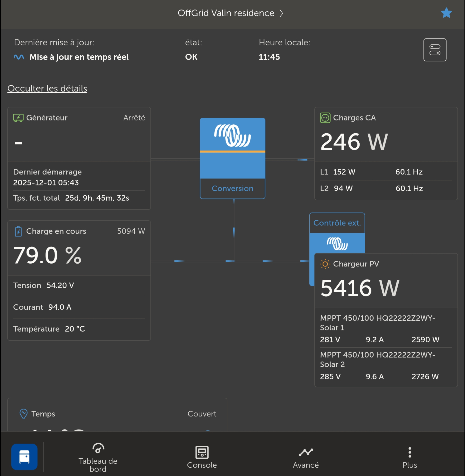Click the Charges CA outlet icon
Viewport: 465px width, 476px height.
click(325, 118)
